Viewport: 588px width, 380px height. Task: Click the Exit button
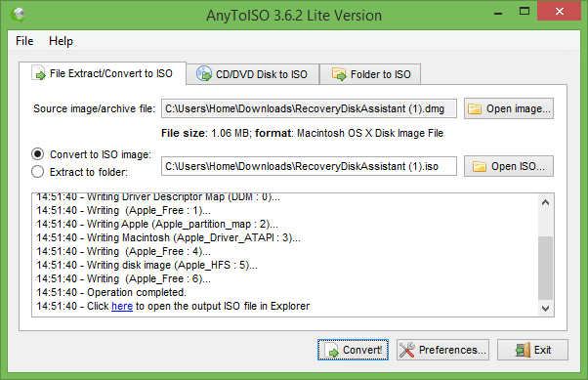click(x=532, y=350)
